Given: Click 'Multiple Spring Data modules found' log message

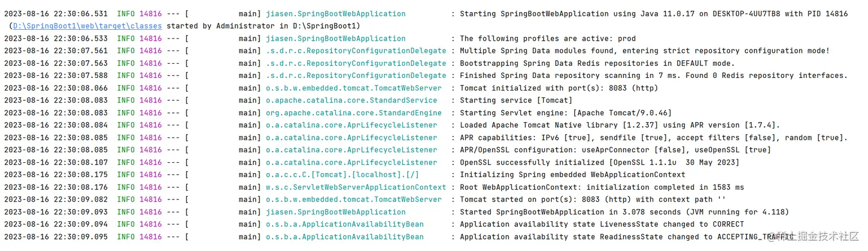Looking at the screenshot, I should point(645,51).
